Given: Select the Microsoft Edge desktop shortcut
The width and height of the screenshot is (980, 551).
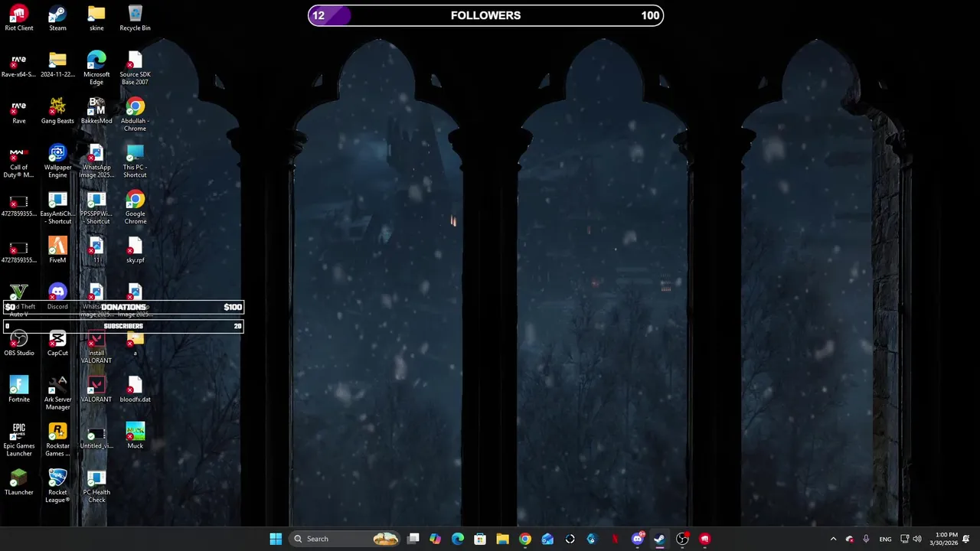Looking at the screenshot, I should (96, 68).
